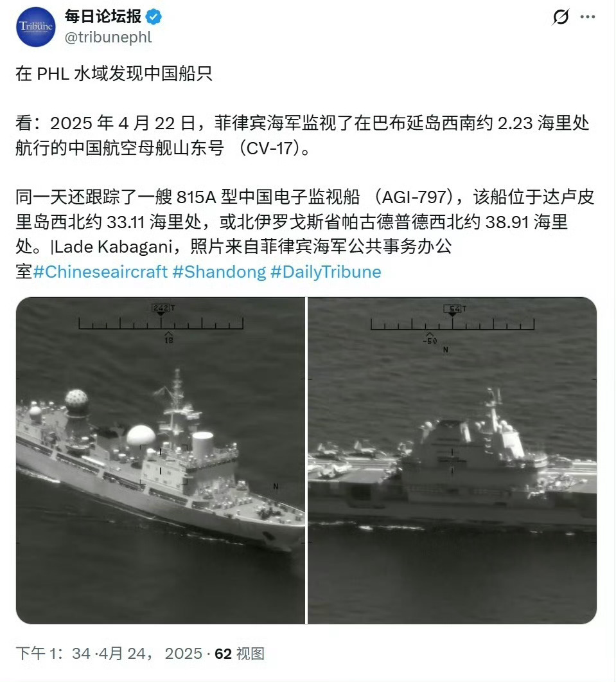The width and height of the screenshot is (616, 682).
Task: Click the blue verified badge
Action: (x=154, y=17)
